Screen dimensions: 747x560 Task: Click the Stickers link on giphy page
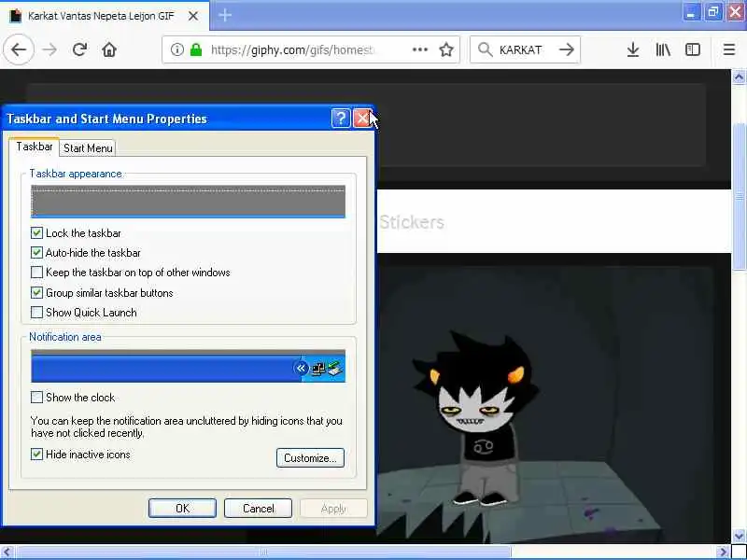pyautogui.click(x=412, y=222)
